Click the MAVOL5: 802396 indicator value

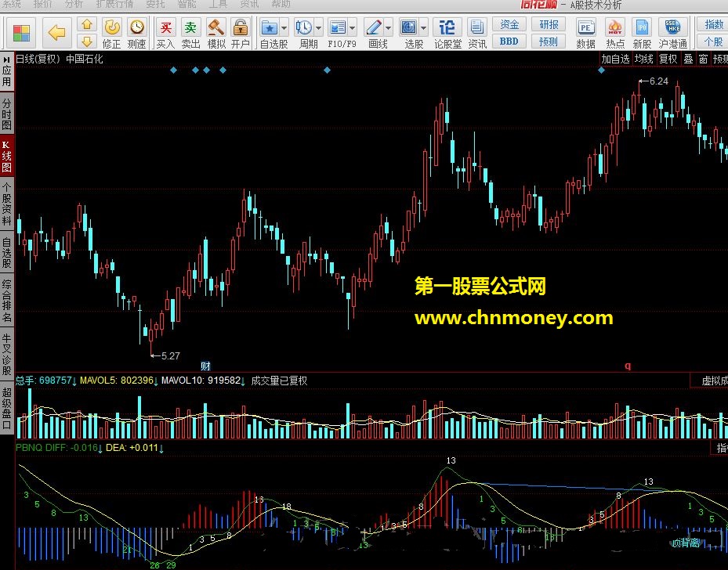pos(116,381)
